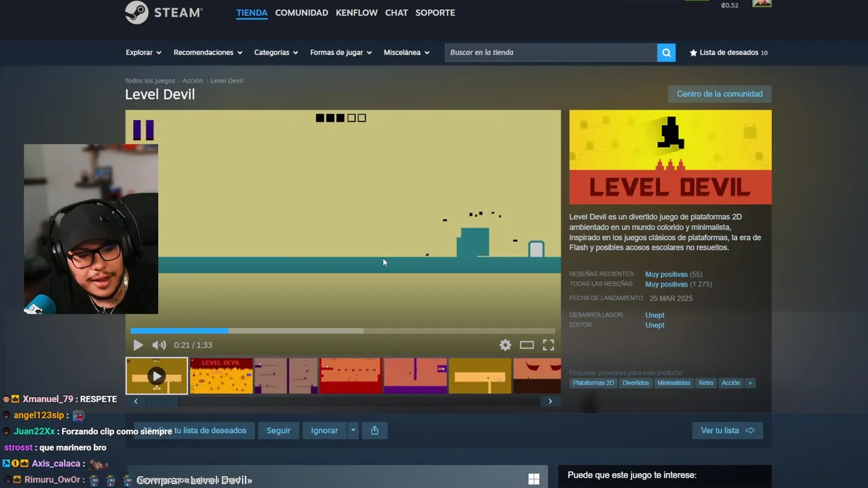
Task: Open the CHAT menu item
Action: click(x=397, y=13)
